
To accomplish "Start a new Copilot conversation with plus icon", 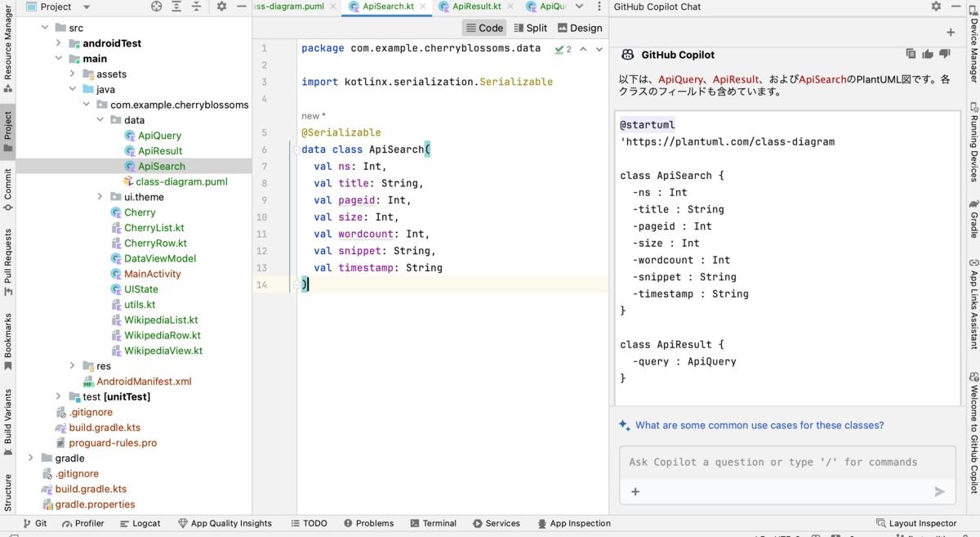I will pyautogui.click(x=951, y=33).
